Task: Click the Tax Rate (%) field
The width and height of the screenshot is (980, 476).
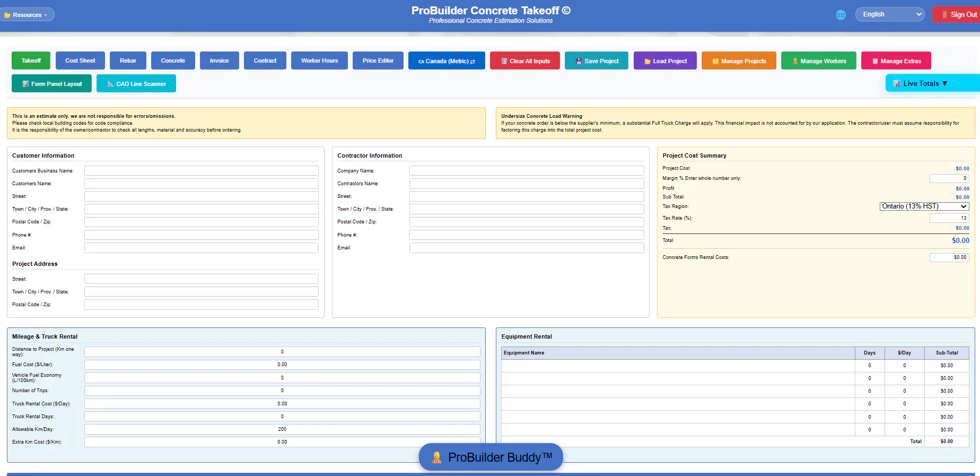Action: [x=949, y=218]
